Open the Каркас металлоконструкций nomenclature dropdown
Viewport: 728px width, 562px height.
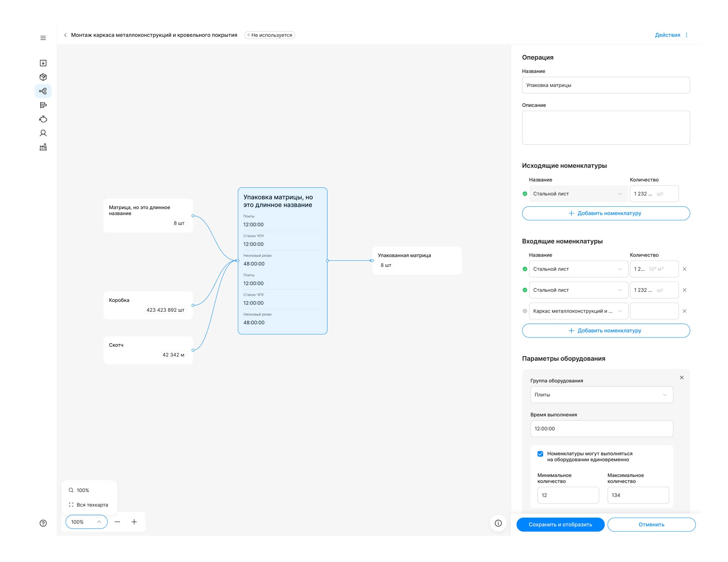[578, 311]
